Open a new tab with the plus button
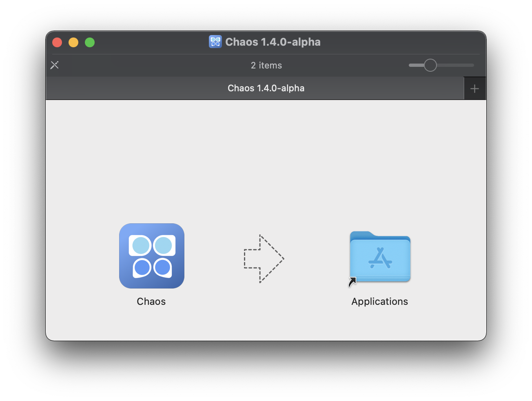Viewport: 532px width, 401px height. pos(474,88)
